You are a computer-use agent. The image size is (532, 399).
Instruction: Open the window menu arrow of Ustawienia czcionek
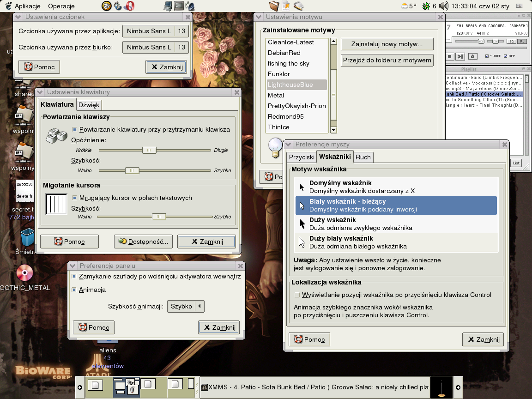18,17
